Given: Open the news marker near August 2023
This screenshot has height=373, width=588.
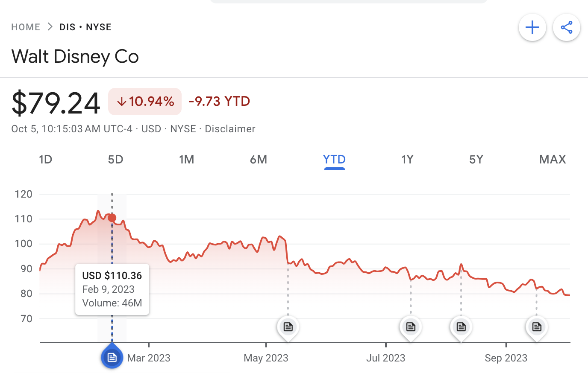Looking at the screenshot, I should 461,327.
